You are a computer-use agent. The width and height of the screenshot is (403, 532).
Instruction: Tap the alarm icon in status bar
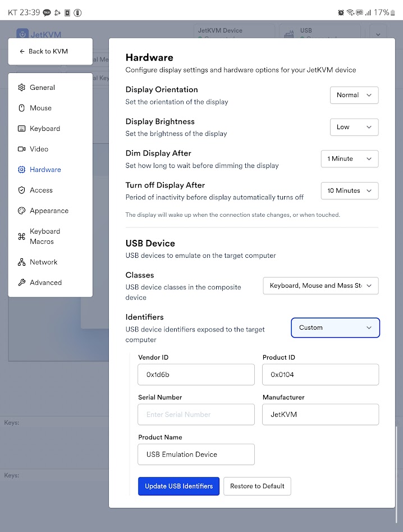(341, 13)
